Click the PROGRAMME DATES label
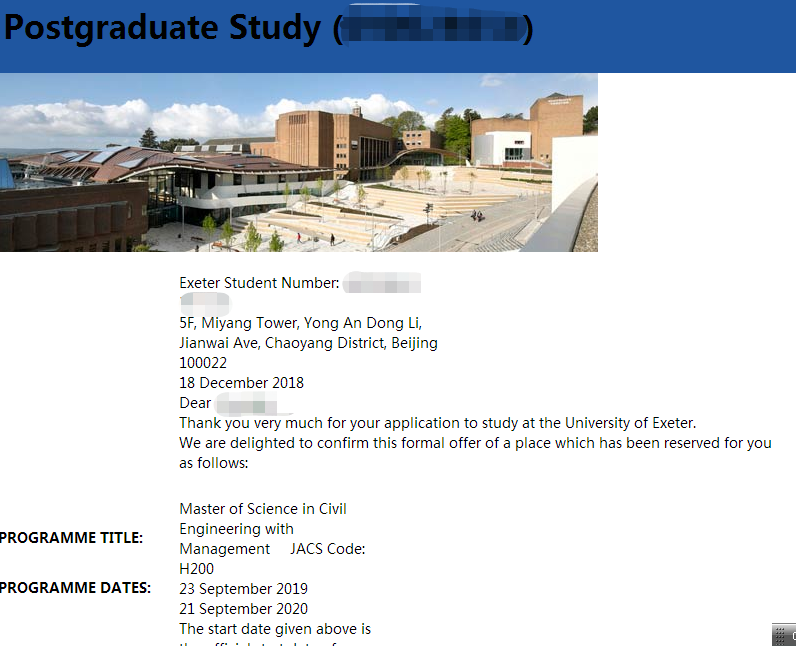 pyautogui.click(x=75, y=587)
